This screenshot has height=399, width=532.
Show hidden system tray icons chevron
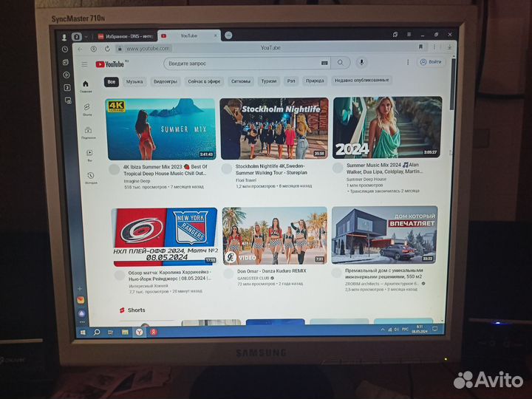383,330
